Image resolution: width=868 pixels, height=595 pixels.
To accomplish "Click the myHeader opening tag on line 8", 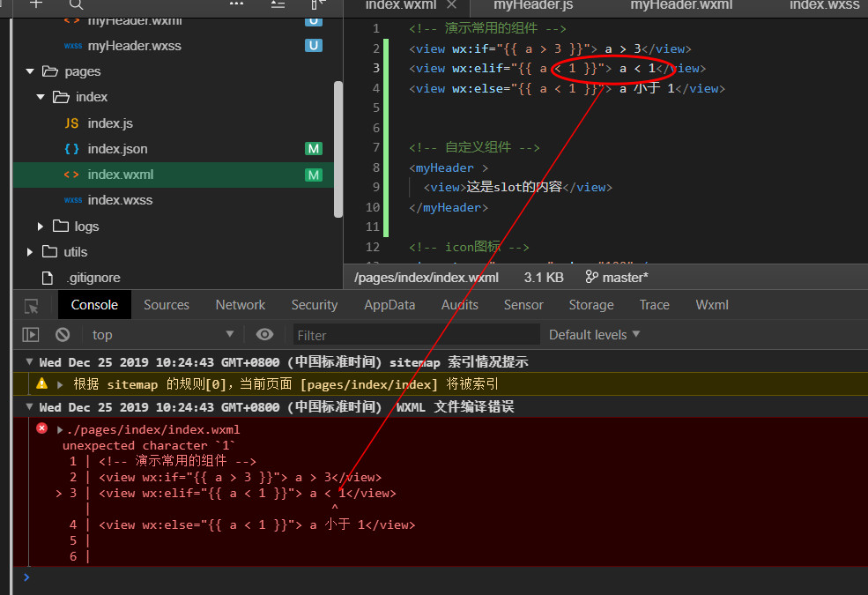I will pyautogui.click(x=449, y=167).
